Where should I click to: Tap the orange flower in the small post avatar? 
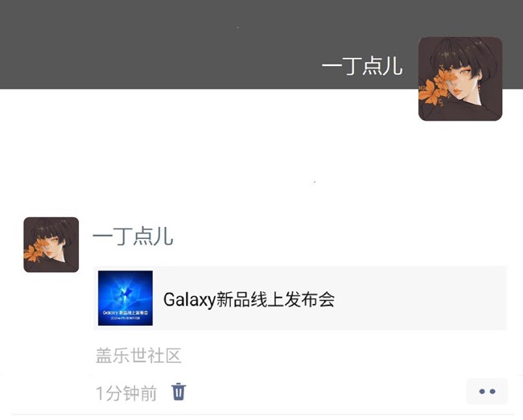coord(35,250)
